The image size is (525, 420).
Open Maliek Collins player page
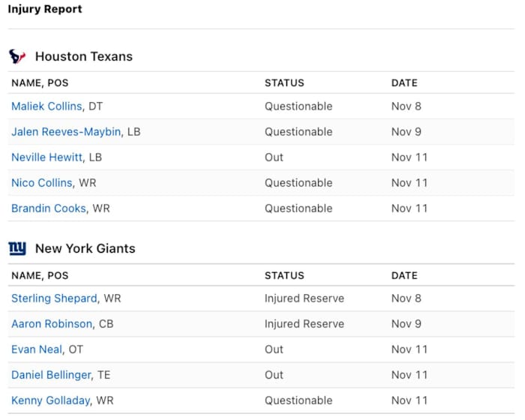(46, 106)
